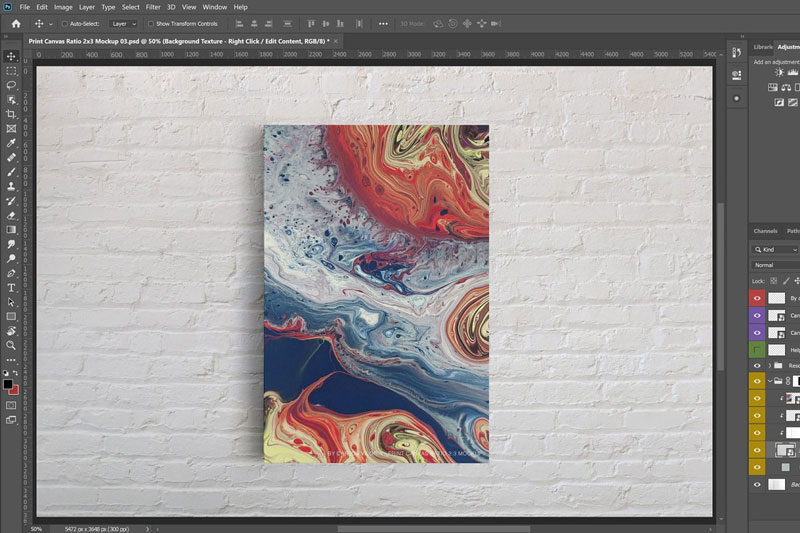Align left edges button
This screenshot has height=533, width=800.
(x=239, y=23)
